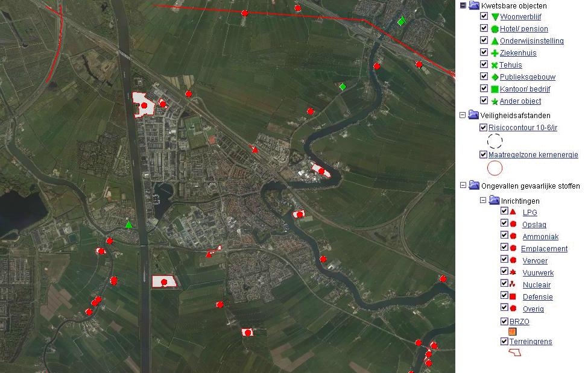This screenshot has width=588, height=373.
Task: Open the Ziekenhuis link
Action: (518, 53)
